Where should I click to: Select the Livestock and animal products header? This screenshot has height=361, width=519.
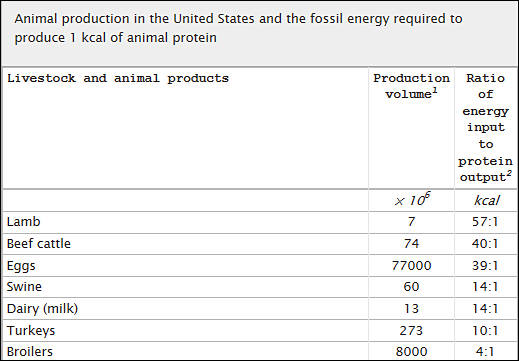118,79
